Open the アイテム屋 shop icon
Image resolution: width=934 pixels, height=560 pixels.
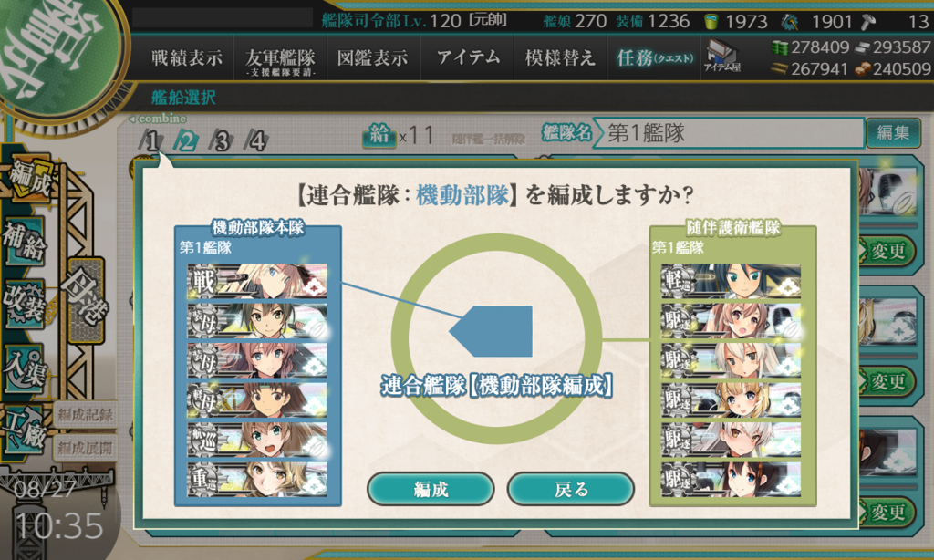(722, 57)
